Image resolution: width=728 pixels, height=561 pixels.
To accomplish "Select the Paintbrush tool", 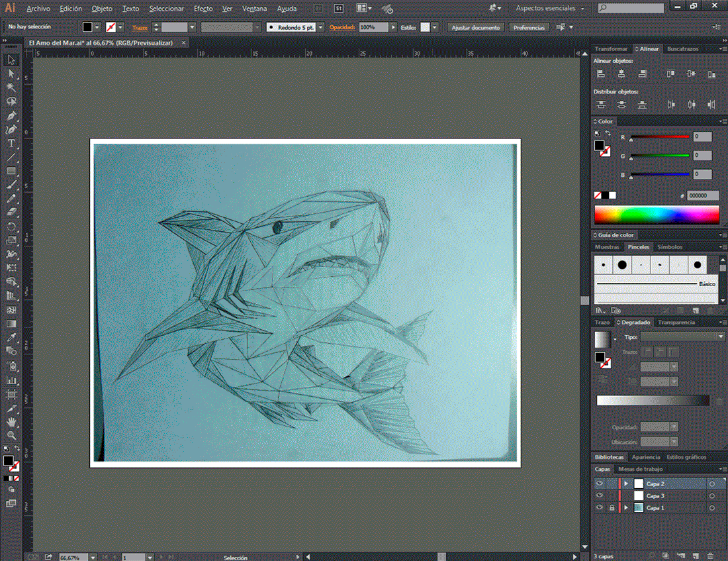I will point(11,185).
